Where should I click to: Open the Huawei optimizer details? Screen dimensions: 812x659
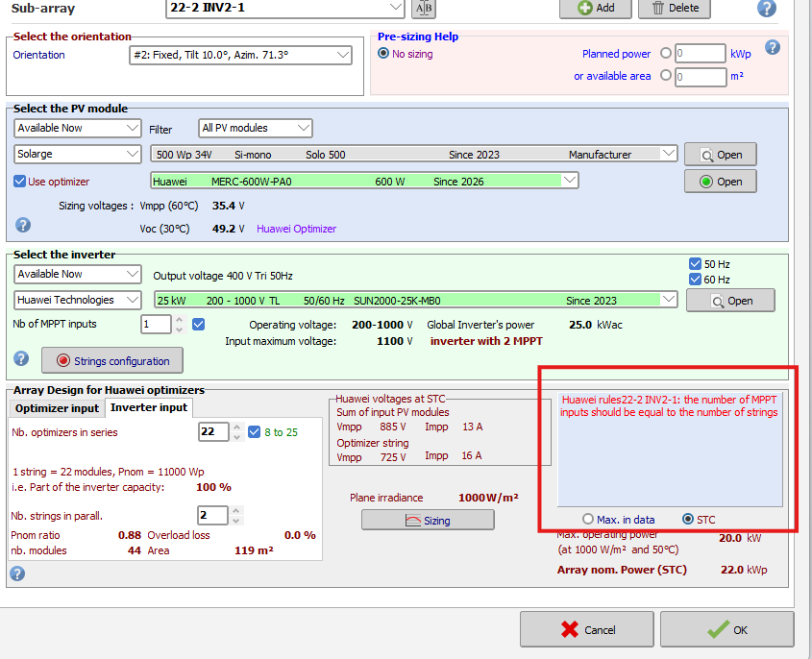pyautogui.click(x=720, y=182)
